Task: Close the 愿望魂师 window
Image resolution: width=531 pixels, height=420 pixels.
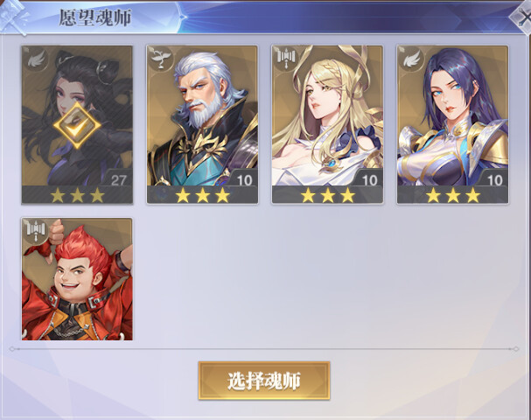Action: pyautogui.click(x=521, y=18)
